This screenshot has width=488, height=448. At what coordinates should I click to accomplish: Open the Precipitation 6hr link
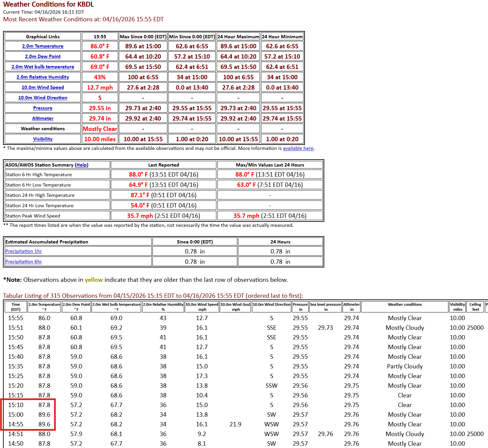pyautogui.click(x=24, y=262)
